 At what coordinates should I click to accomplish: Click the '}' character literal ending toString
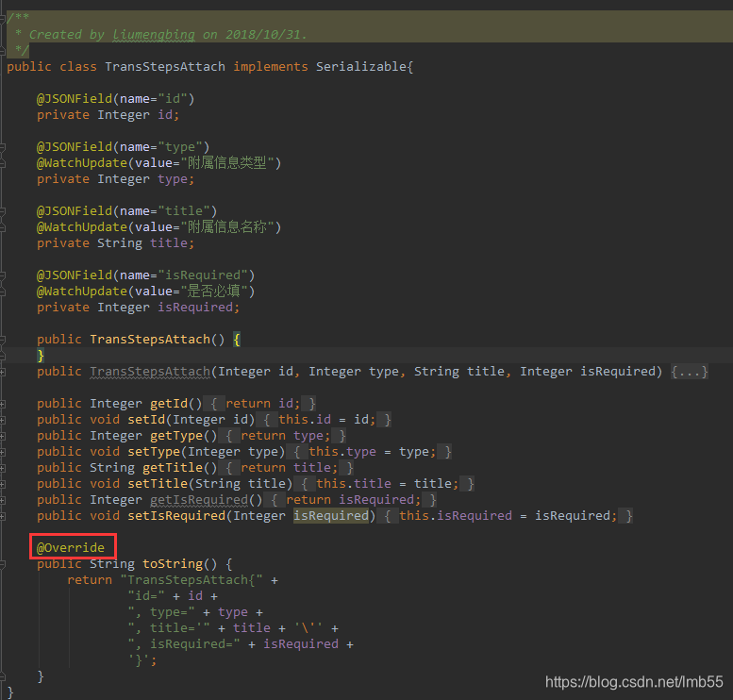tap(139, 660)
